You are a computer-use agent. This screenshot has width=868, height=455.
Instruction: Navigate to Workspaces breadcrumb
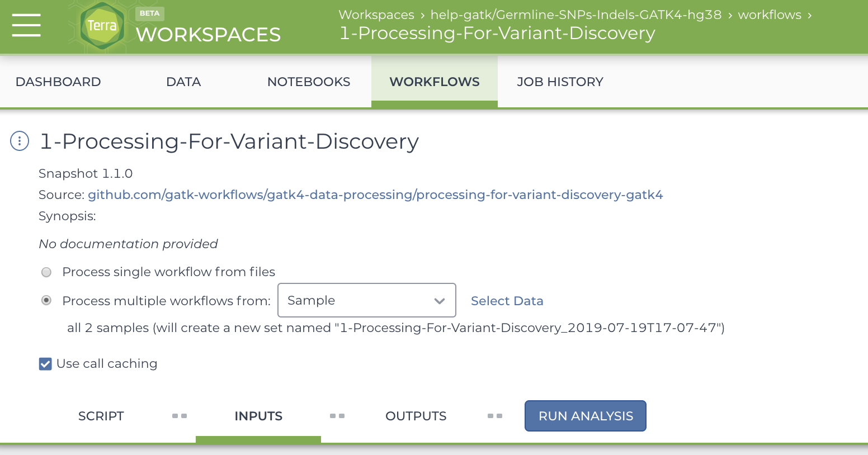376,15
